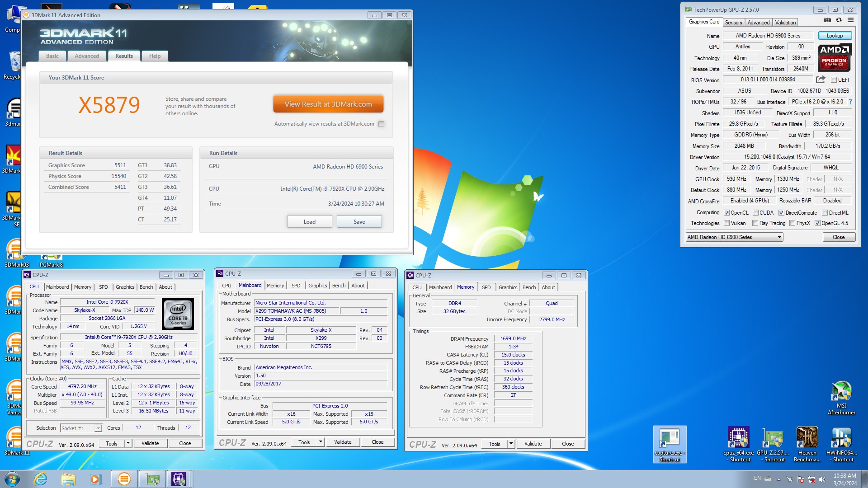Click the Graphics Score value 5511
This screenshot has height=488, width=868.
120,165
